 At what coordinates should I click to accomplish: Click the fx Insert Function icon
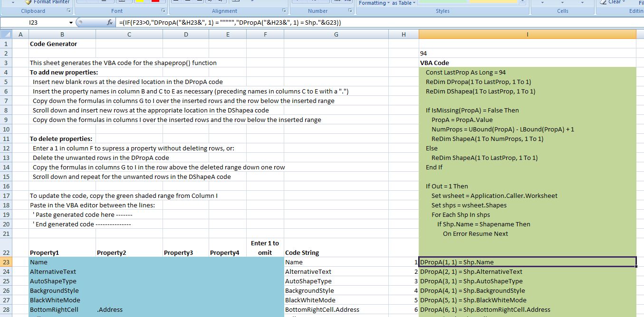pyautogui.click(x=110, y=22)
